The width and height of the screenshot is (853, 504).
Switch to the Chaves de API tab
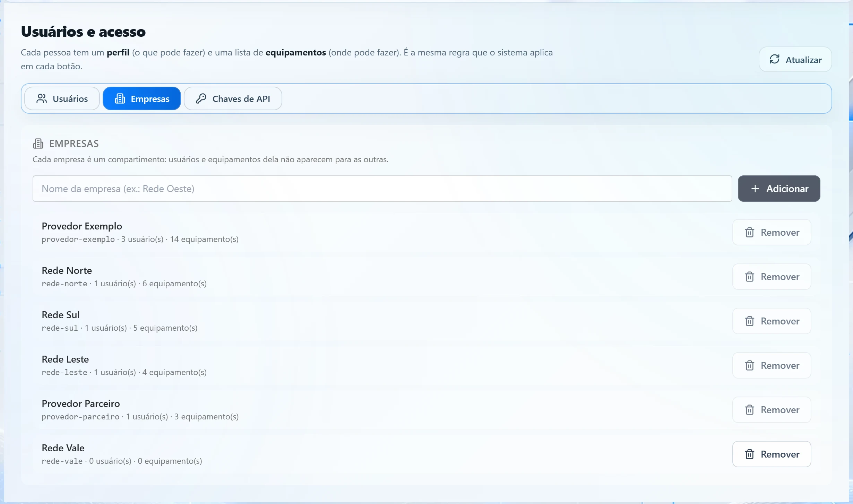(233, 99)
